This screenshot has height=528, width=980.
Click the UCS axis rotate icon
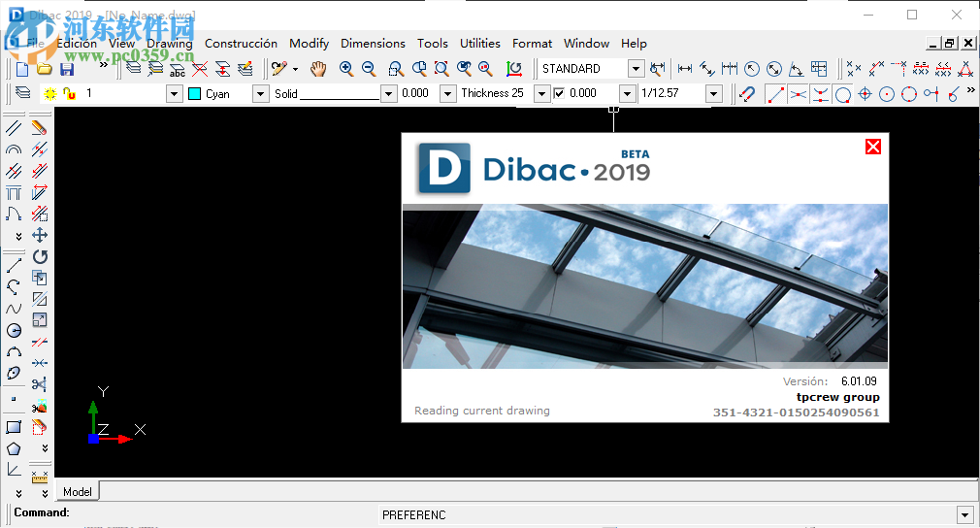(513, 69)
